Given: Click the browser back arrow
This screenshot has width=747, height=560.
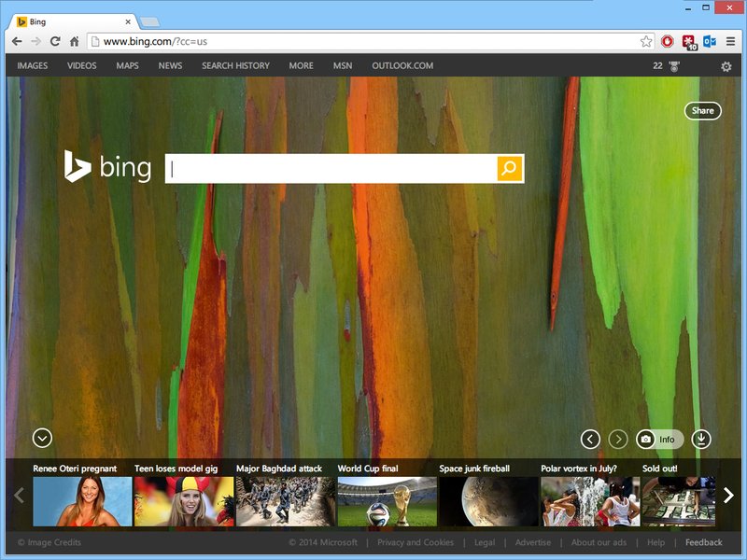Looking at the screenshot, I should tap(17, 41).
